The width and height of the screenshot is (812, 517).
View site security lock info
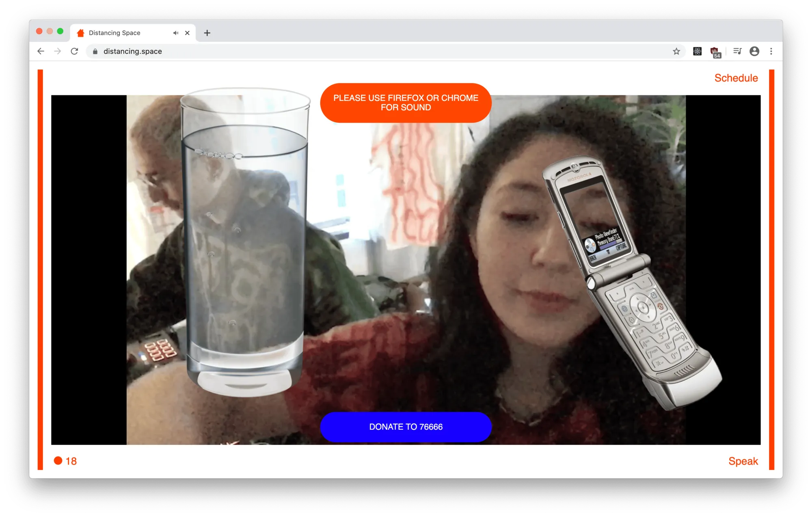coord(95,51)
